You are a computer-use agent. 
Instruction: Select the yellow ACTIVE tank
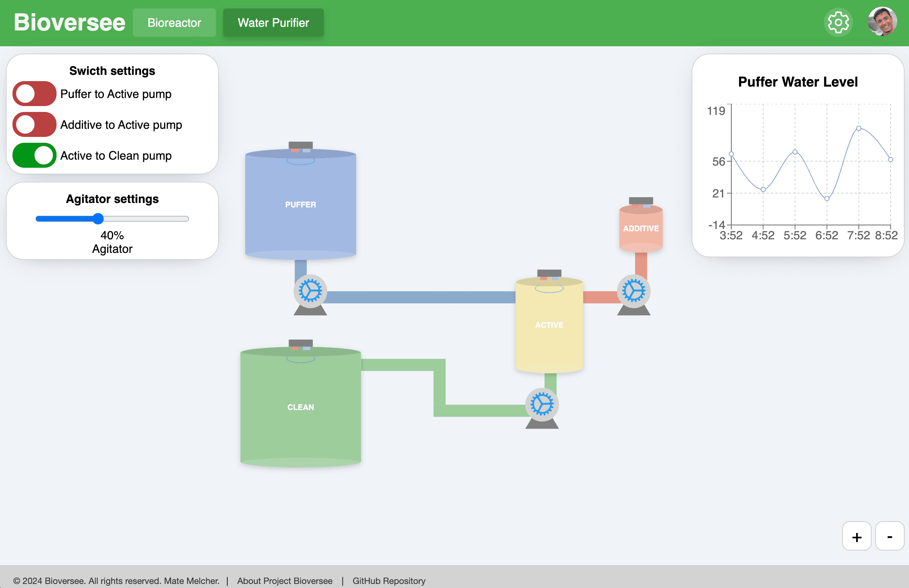click(549, 324)
